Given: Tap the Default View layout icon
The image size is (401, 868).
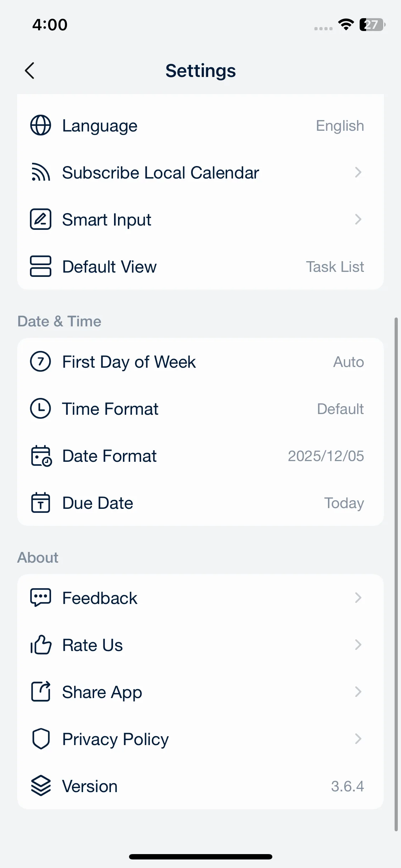Looking at the screenshot, I should (41, 267).
